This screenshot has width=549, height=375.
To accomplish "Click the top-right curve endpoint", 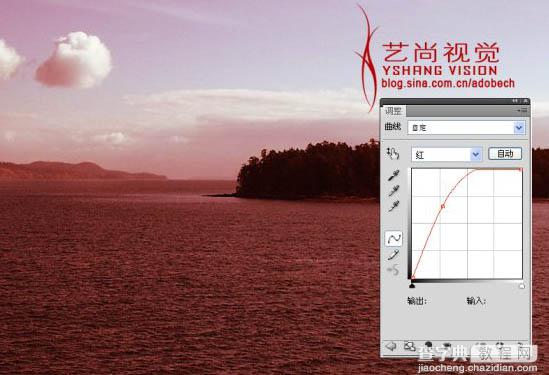I will (521, 169).
